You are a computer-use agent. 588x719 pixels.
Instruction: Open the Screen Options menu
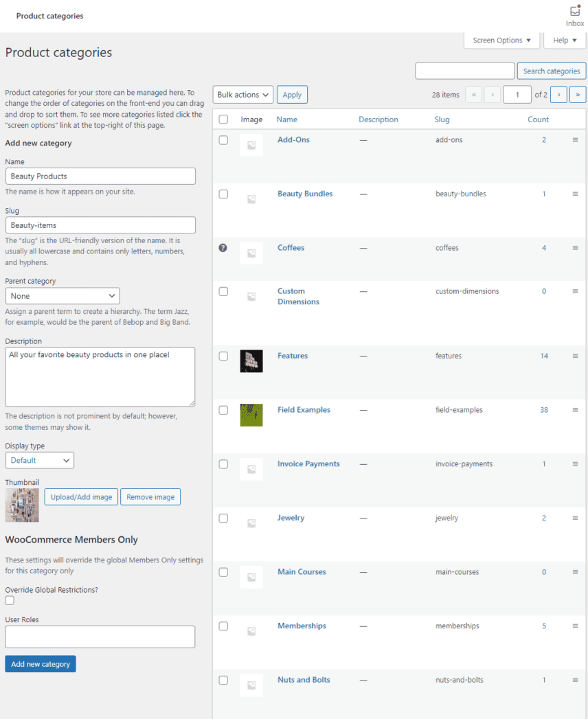501,40
